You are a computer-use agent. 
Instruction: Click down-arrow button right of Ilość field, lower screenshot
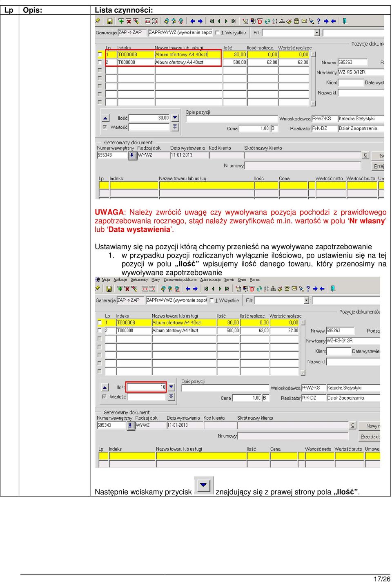[x=171, y=387]
